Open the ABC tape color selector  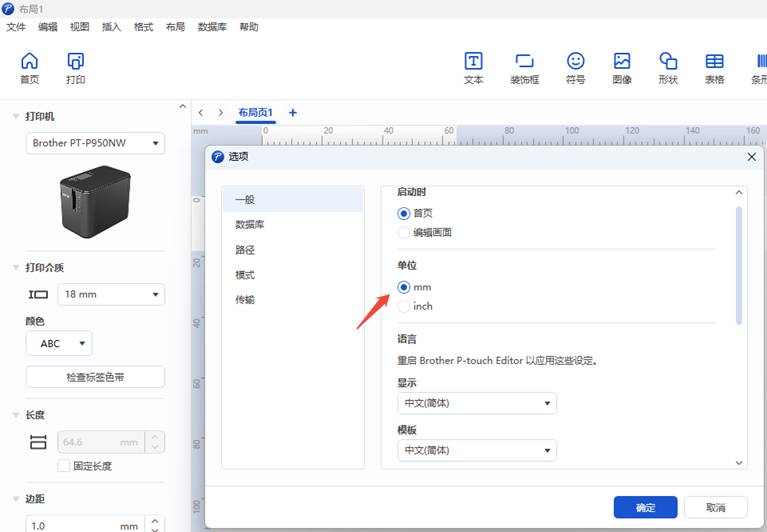click(x=59, y=344)
